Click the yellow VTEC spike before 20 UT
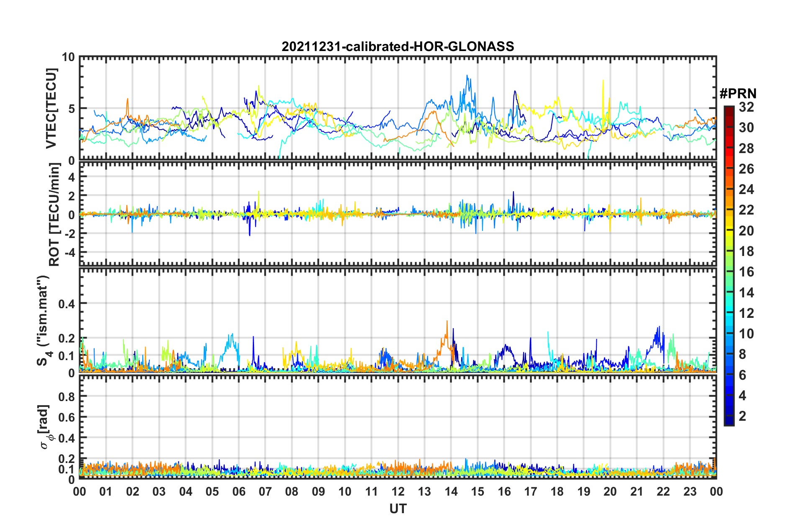Screen dimensions: 796x532 coord(603,81)
